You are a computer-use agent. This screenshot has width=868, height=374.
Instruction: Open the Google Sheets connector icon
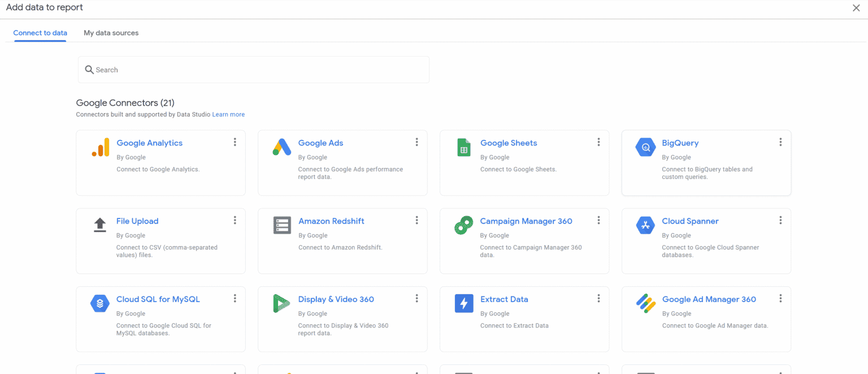point(464,147)
